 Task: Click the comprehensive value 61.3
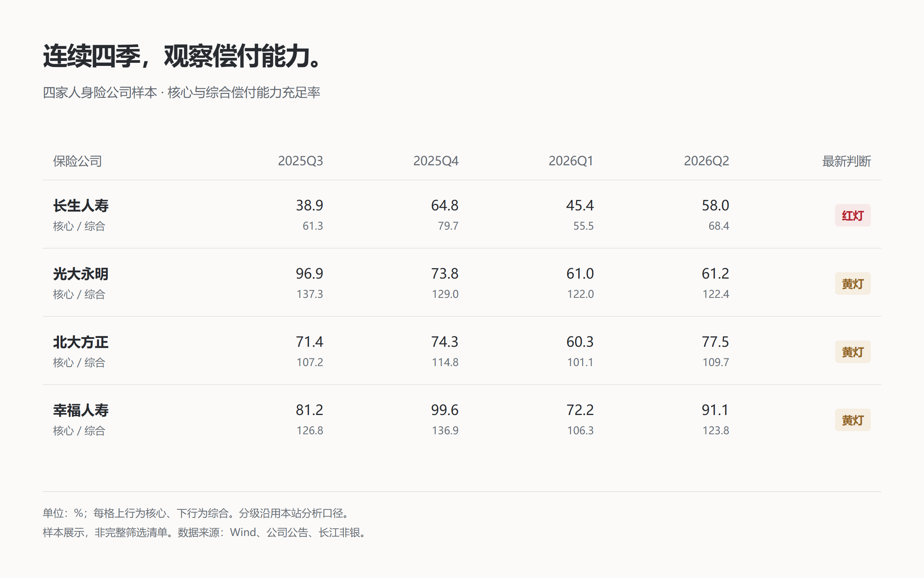(x=313, y=226)
